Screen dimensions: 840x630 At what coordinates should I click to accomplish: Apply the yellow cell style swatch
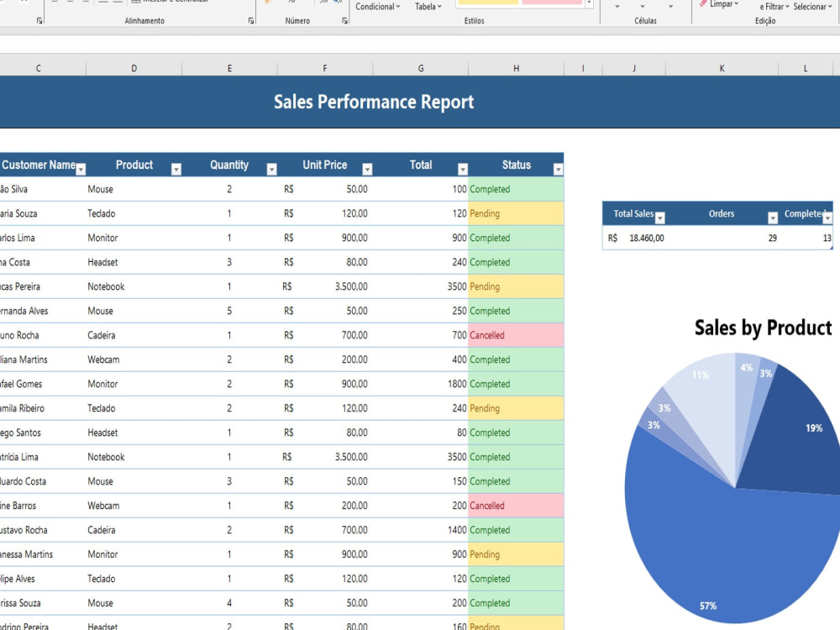coord(488,3)
